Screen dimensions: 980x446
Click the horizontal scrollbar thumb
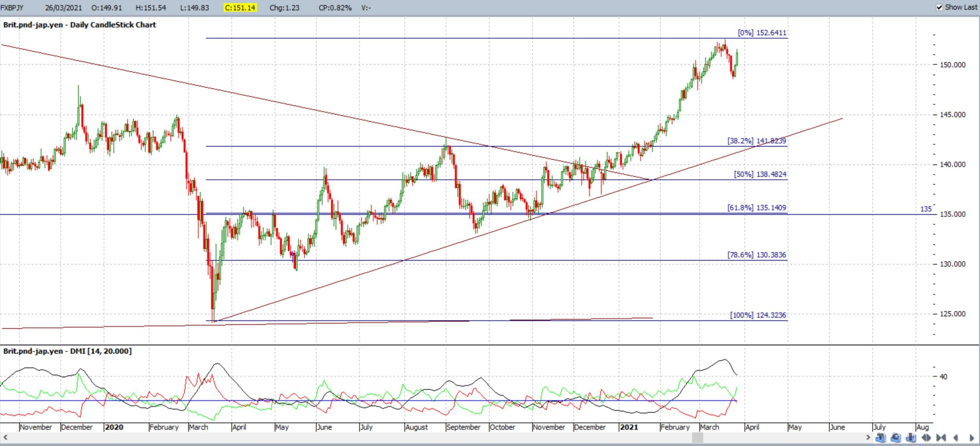pyautogui.click(x=697, y=437)
